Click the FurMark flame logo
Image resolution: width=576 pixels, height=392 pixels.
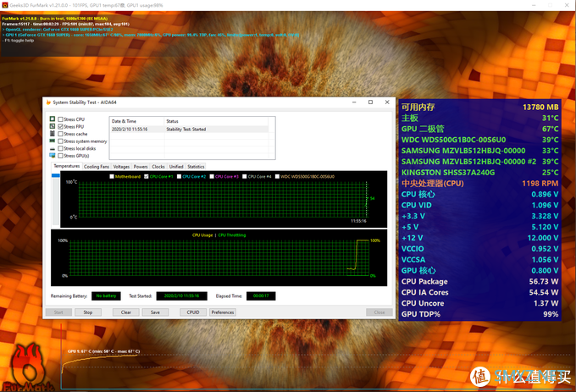click(28, 367)
